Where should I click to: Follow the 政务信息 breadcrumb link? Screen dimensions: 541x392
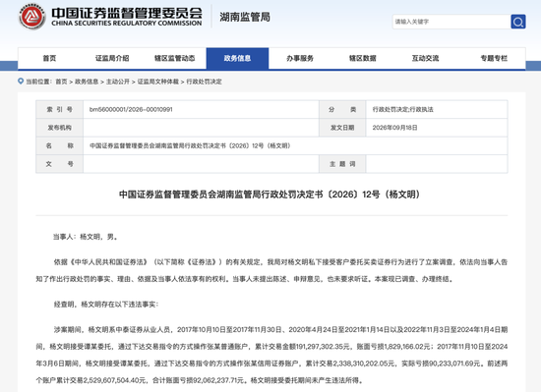[87, 82]
